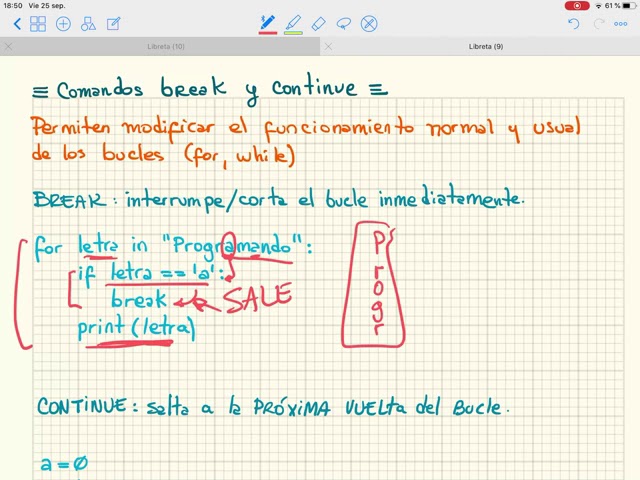
Task: Close the Libreta (10) tab
Action: click(8, 47)
